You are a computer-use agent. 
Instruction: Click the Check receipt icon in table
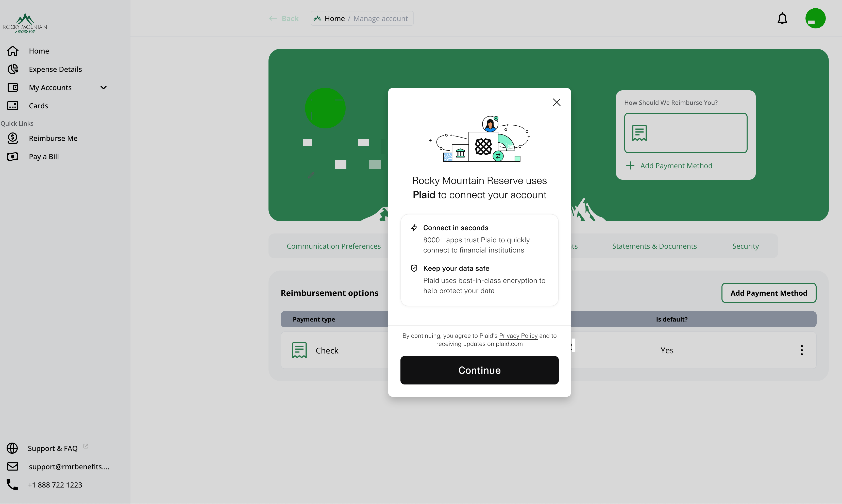coord(299,350)
